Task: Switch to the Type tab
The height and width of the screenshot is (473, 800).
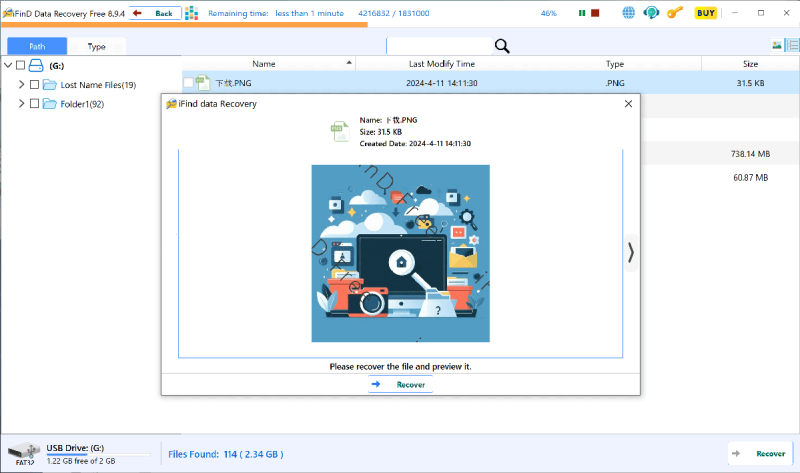Action: (x=96, y=46)
